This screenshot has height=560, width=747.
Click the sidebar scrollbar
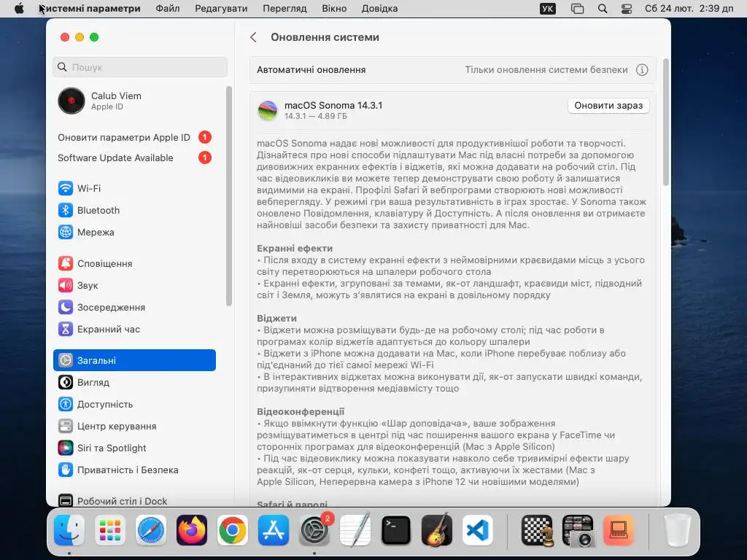pos(229,195)
